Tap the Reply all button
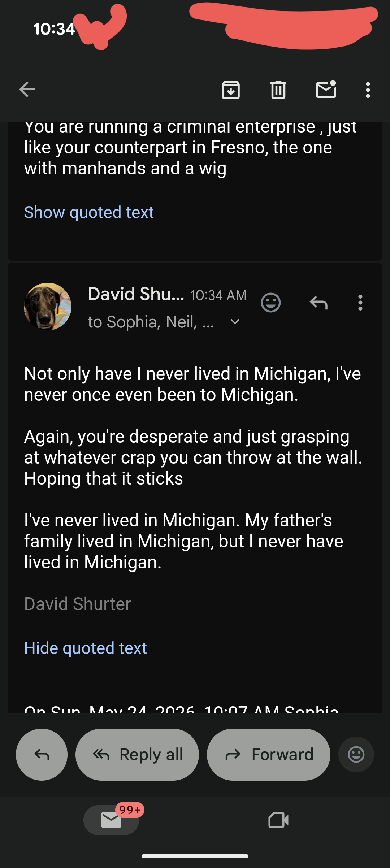390x868 pixels. (x=137, y=754)
